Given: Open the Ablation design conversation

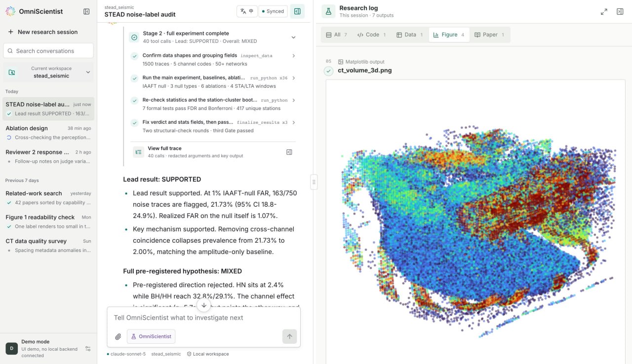Looking at the screenshot, I should [49, 133].
